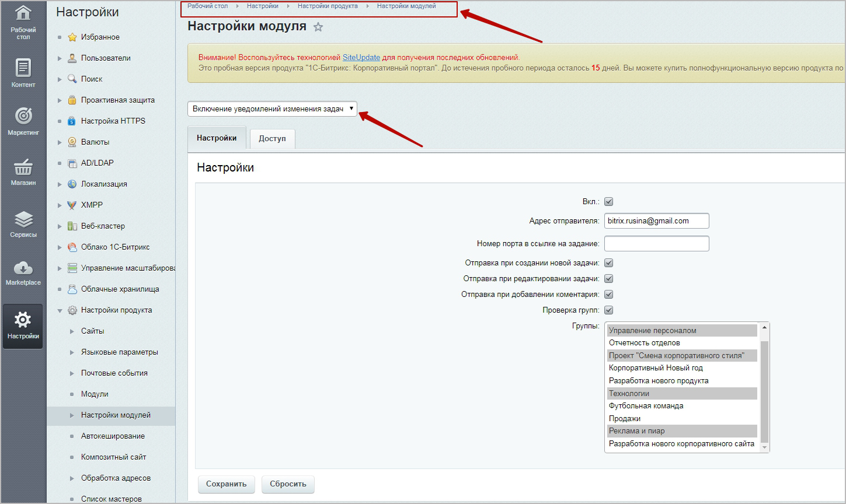
Task: Select Футбольная команда group
Action: point(682,406)
